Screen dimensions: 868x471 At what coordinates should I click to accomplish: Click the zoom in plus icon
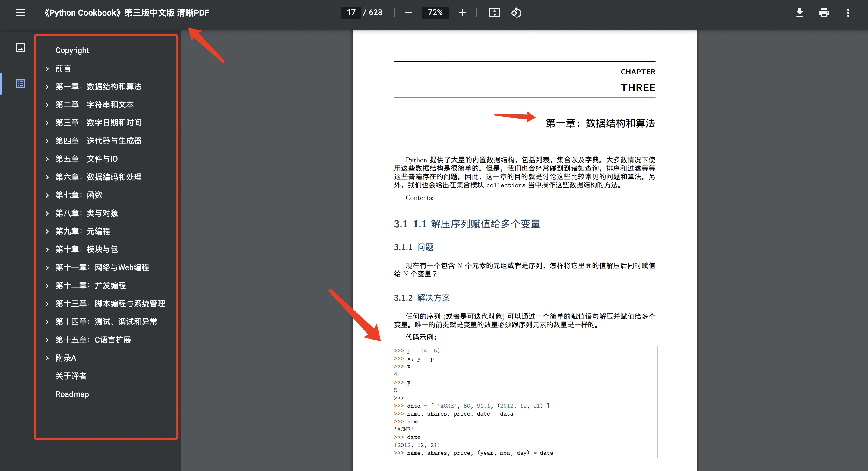[x=462, y=13]
